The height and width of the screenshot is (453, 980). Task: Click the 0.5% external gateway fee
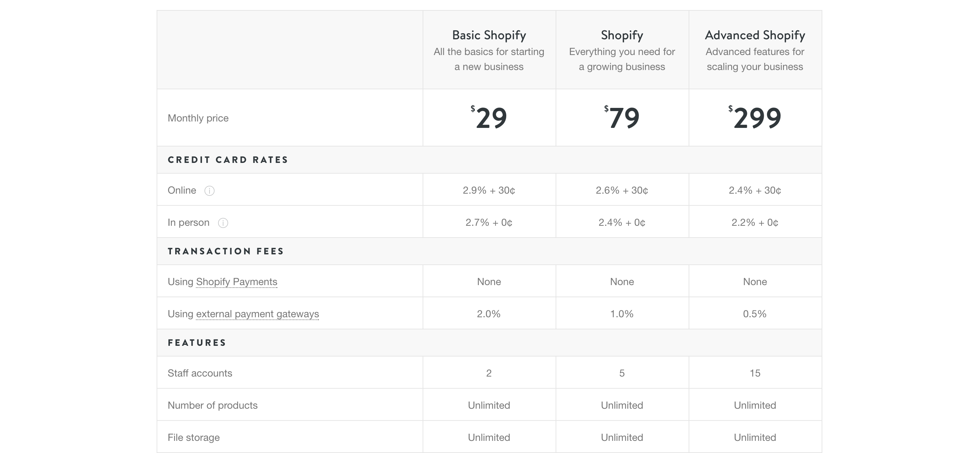click(755, 314)
